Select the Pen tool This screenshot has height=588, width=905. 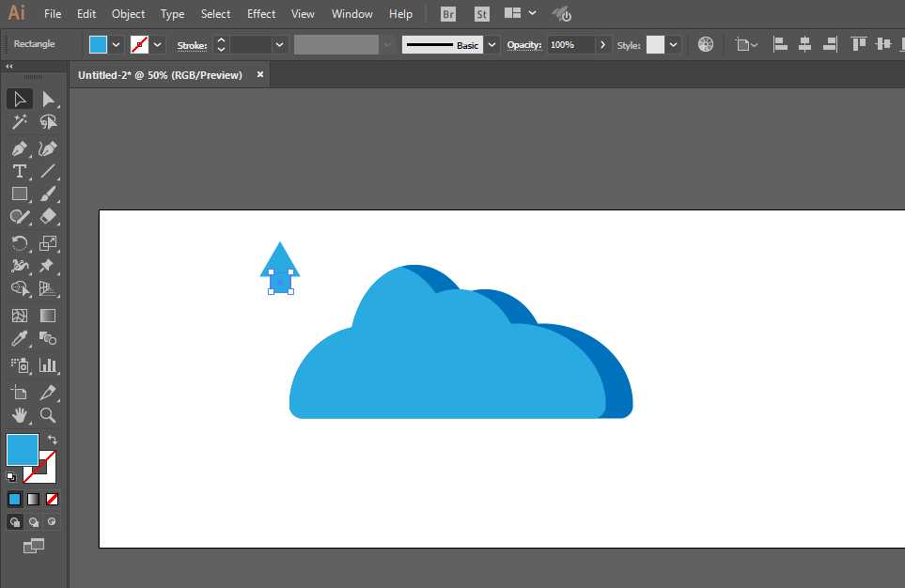[x=19, y=148]
